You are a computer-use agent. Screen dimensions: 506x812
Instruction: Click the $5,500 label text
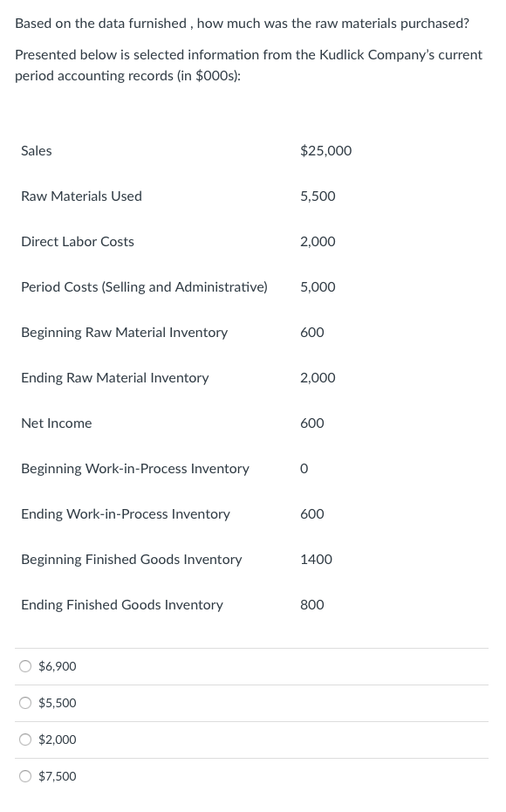[x=57, y=703]
